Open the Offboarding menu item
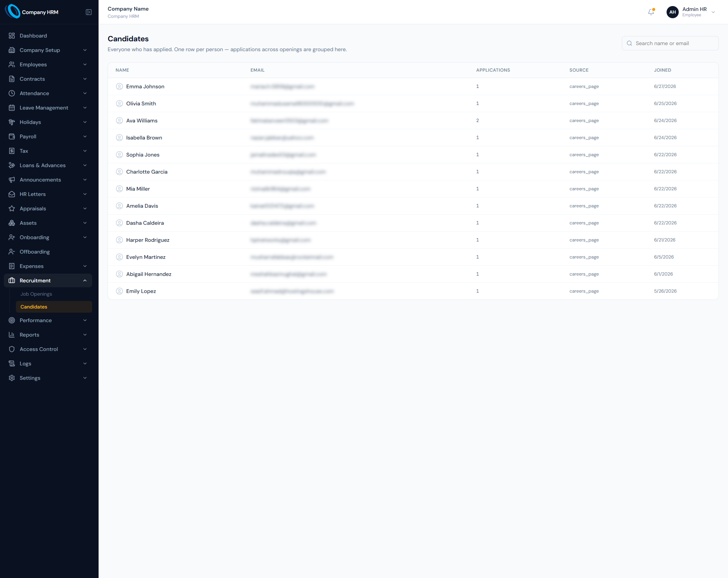This screenshot has height=578, width=728. click(48, 252)
